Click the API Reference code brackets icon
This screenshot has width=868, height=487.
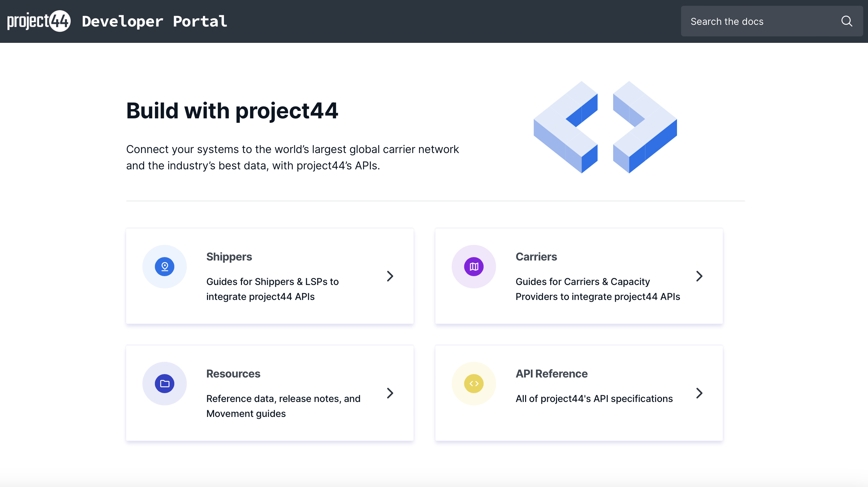[x=474, y=384]
